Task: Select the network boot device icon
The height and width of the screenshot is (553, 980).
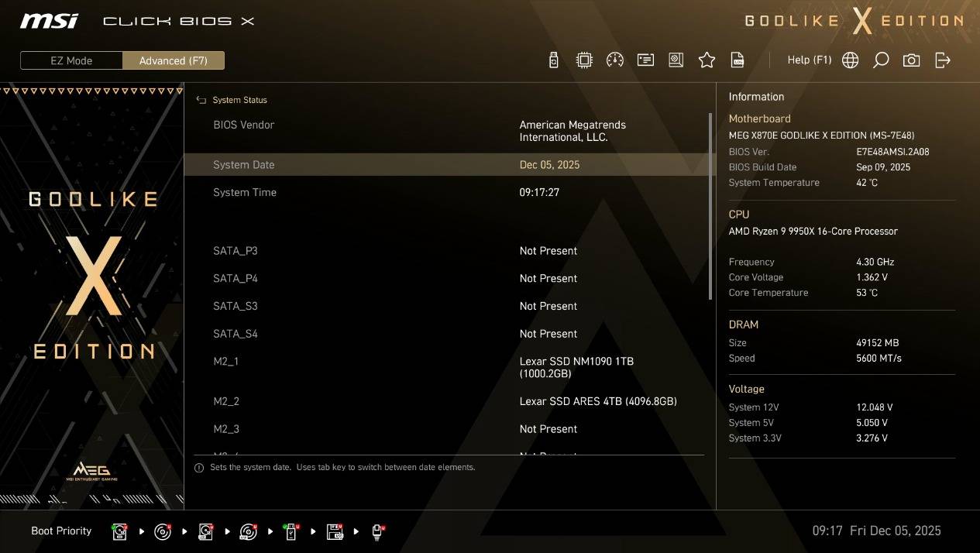Action: click(x=377, y=531)
